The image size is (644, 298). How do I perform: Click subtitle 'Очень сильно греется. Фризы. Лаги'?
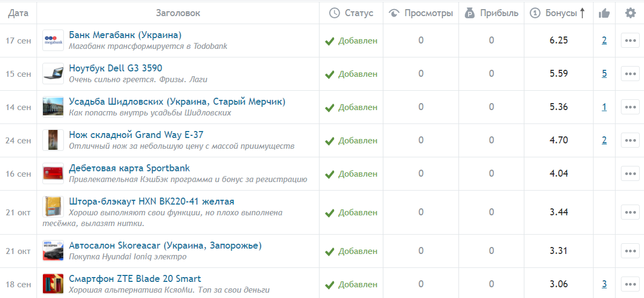pyautogui.click(x=138, y=79)
